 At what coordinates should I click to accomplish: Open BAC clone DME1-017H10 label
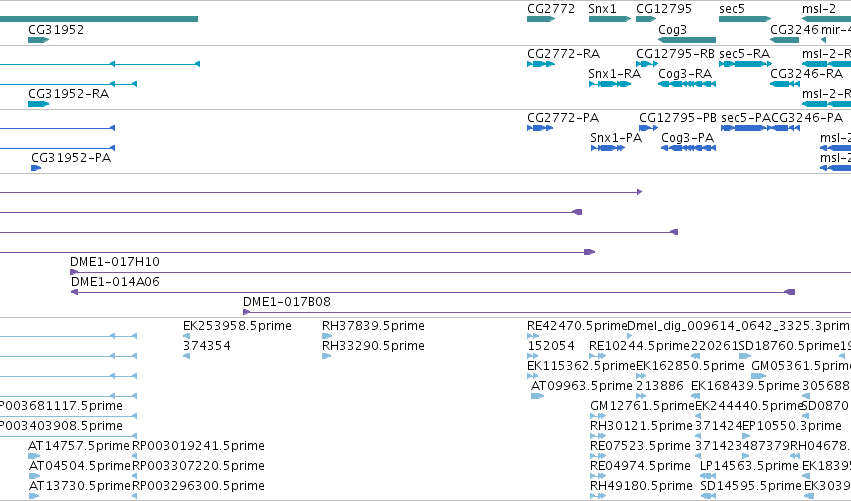tap(115, 262)
